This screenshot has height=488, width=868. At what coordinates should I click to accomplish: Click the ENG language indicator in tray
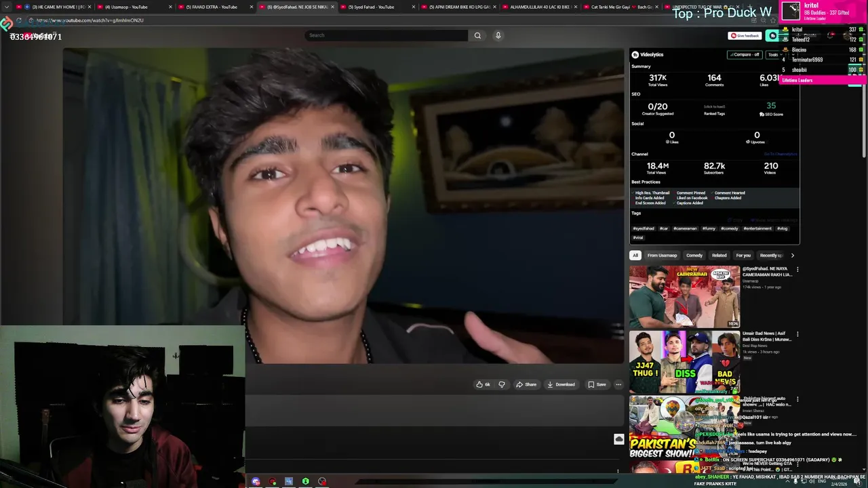(822, 481)
